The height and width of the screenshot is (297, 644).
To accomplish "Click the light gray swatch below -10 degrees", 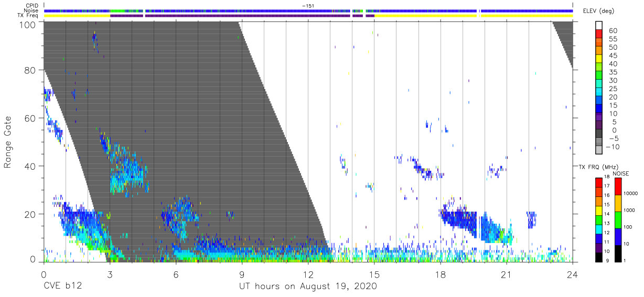I will point(599,151).
